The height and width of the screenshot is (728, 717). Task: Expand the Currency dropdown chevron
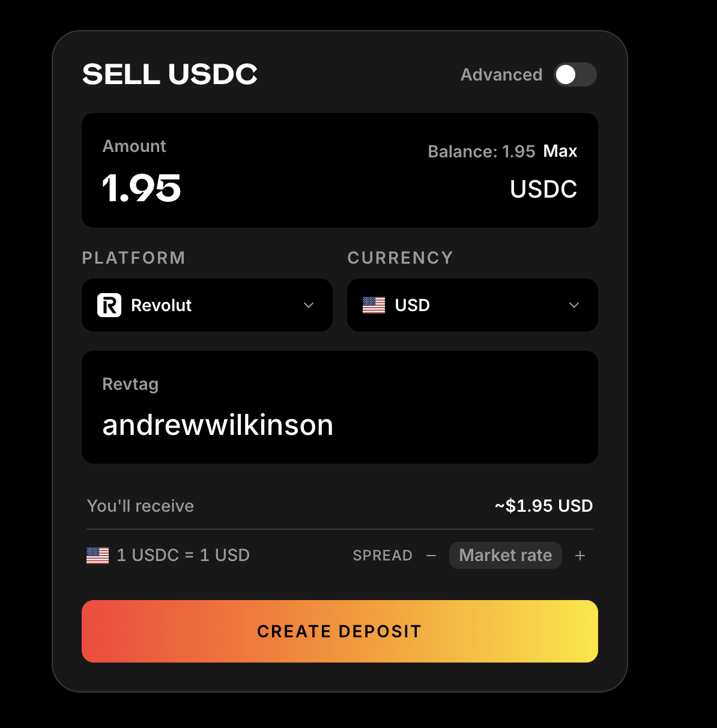[574, 305]
